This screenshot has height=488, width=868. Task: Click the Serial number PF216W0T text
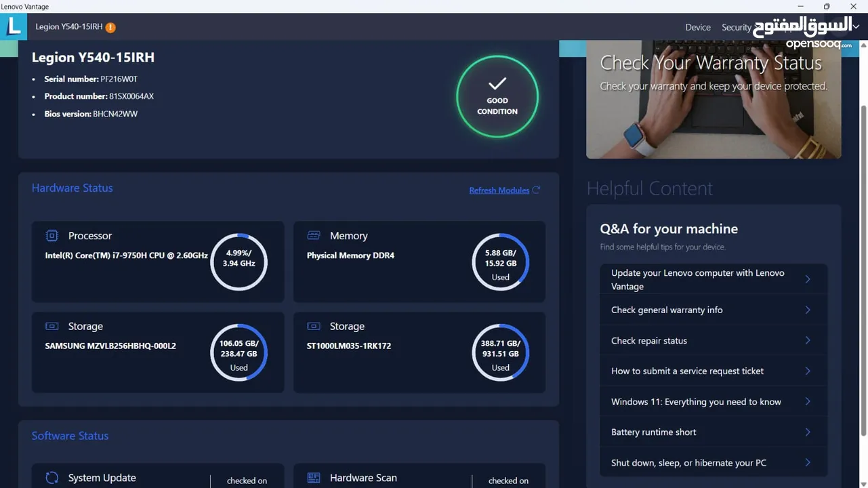pyautogui.click(x=91, y=79)
